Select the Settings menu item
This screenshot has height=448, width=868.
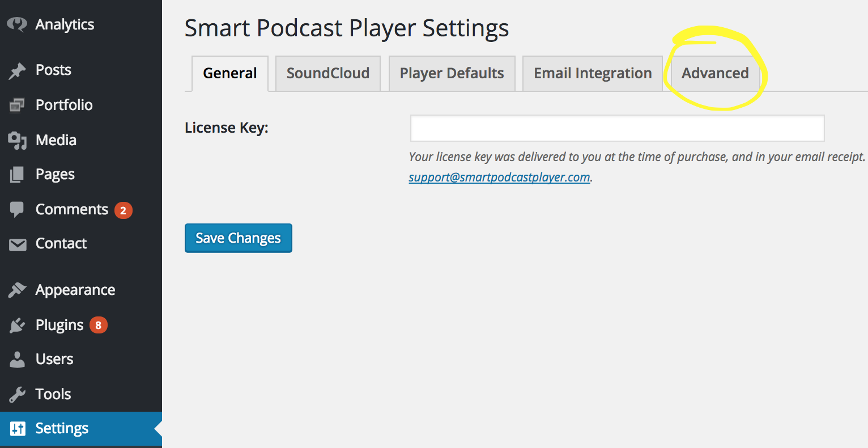(x=81, y=429)
